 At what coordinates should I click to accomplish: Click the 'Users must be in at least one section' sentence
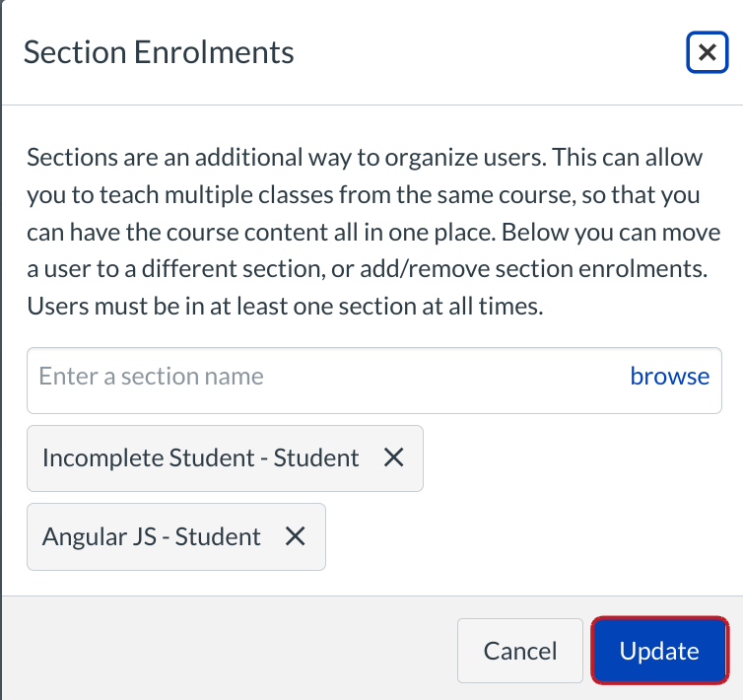(x=285, y=306)
